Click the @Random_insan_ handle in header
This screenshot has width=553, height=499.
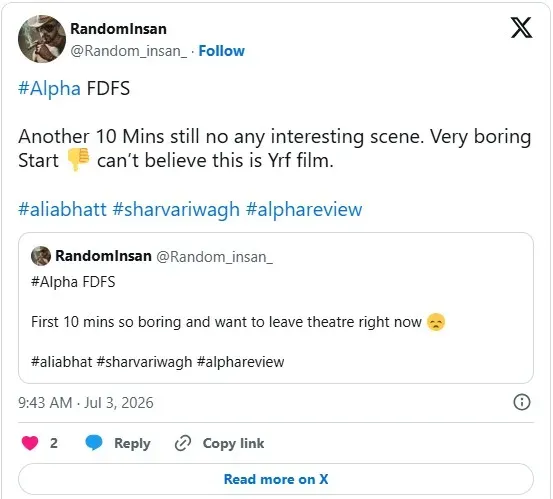129,51
